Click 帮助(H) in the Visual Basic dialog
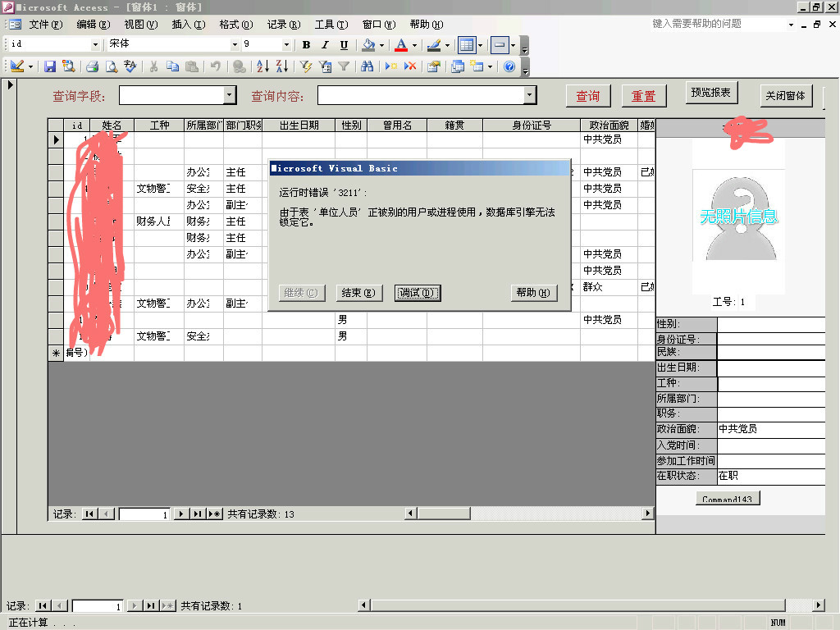Image resolution: width=840 pixels, height=630 pixels. pyautogui.click(x=533, y=293)
